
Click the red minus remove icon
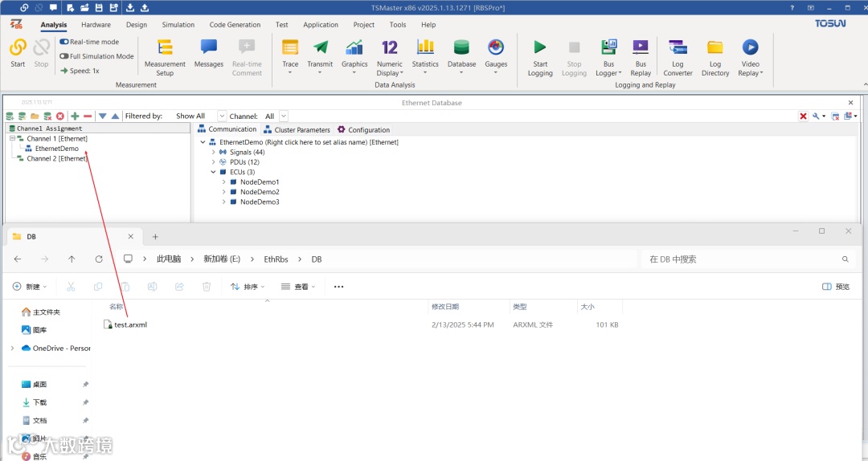(88, 116)
